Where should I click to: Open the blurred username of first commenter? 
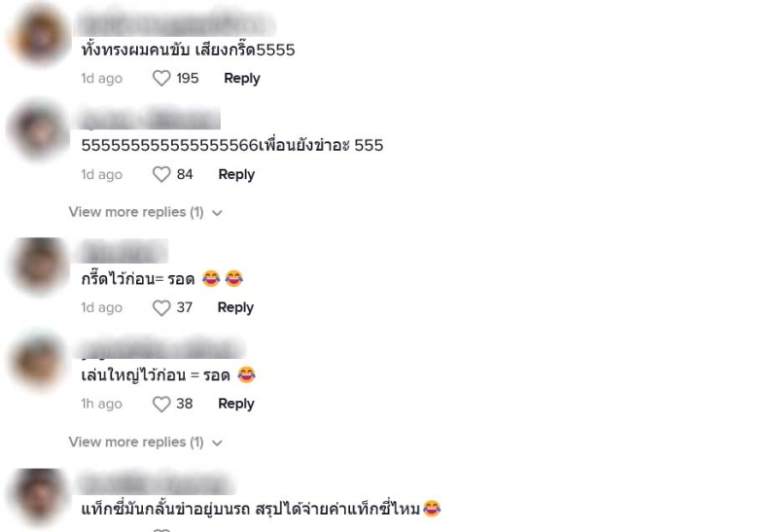tap(175, 24)
